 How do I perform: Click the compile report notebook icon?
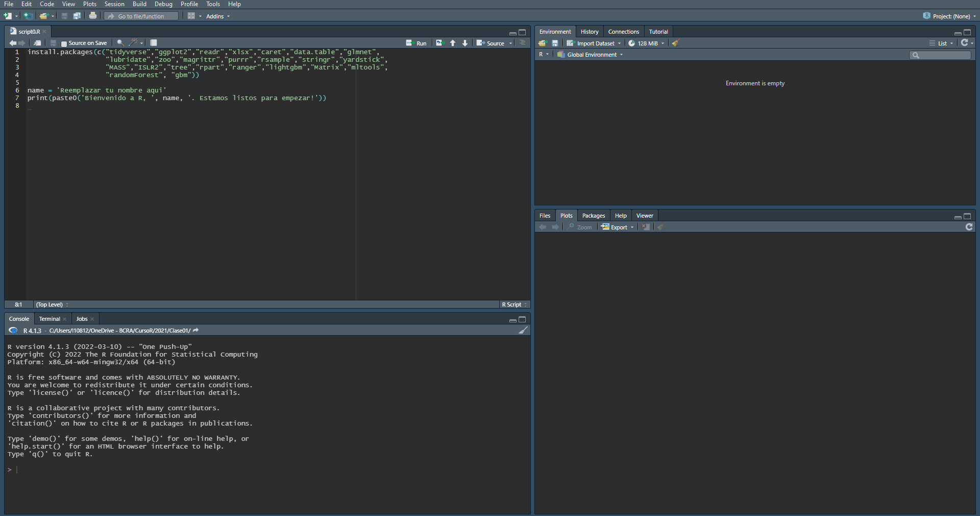click(154, 43)
